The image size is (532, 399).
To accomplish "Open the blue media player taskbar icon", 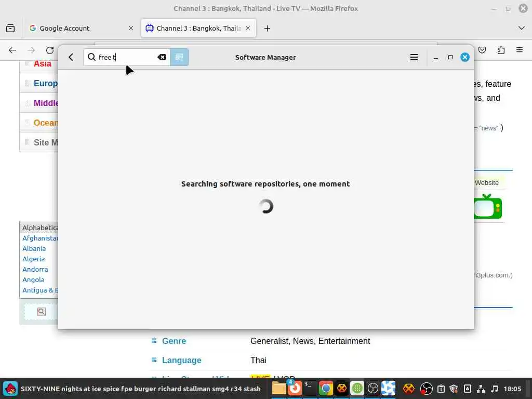I will click(x=389, y=389).
